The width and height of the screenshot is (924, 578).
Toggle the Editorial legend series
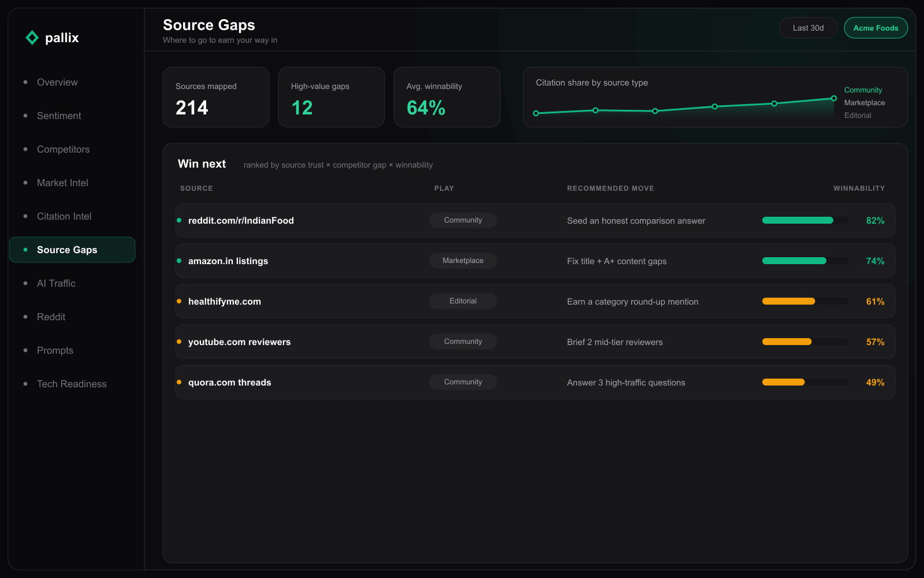coord(858,115)
